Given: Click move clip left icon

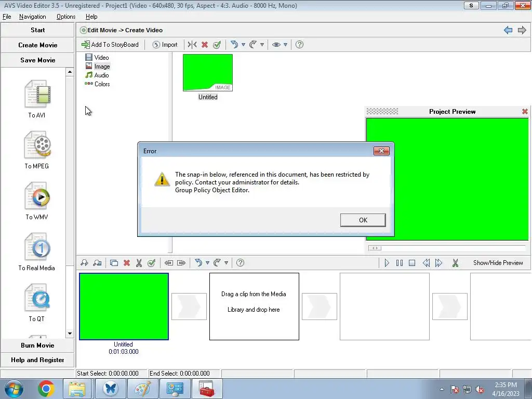Looking at the screenshot, I should 169,262.
